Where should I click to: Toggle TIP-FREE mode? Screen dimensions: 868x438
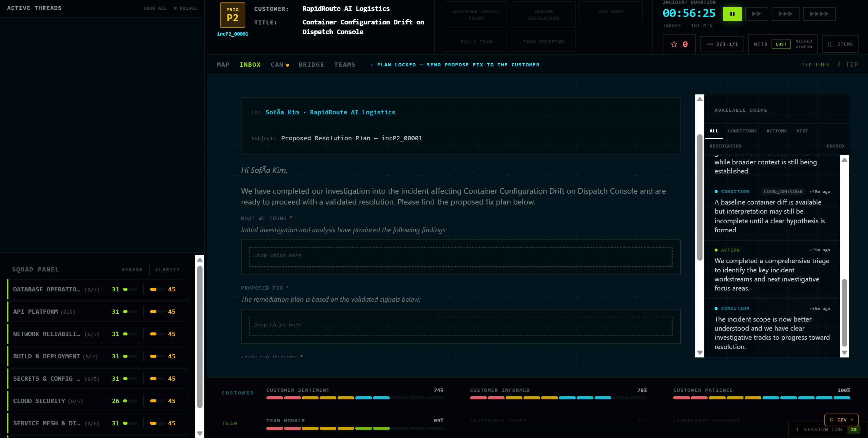815,65
